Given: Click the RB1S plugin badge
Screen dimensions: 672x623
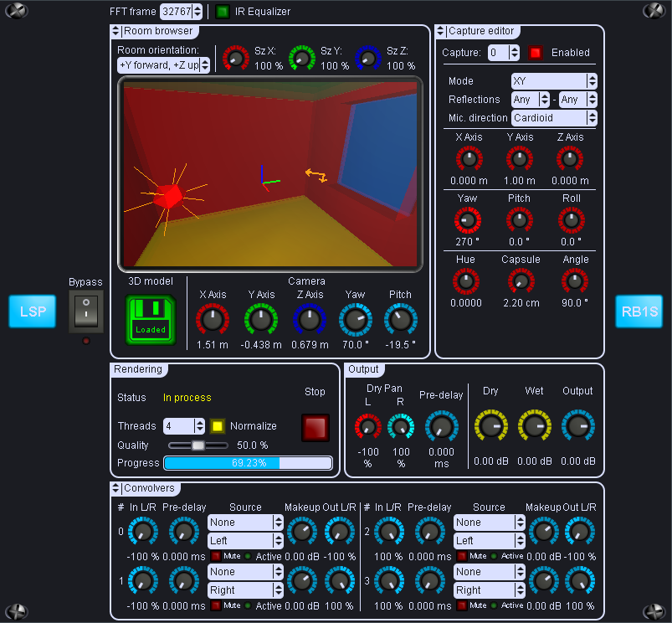Looking at the screenshot, I should point(639,311).
